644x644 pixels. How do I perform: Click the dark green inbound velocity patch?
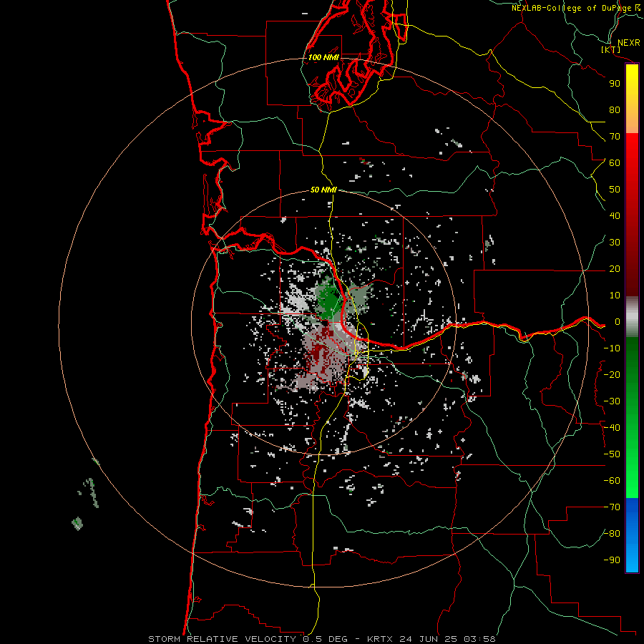click(328, 300)
